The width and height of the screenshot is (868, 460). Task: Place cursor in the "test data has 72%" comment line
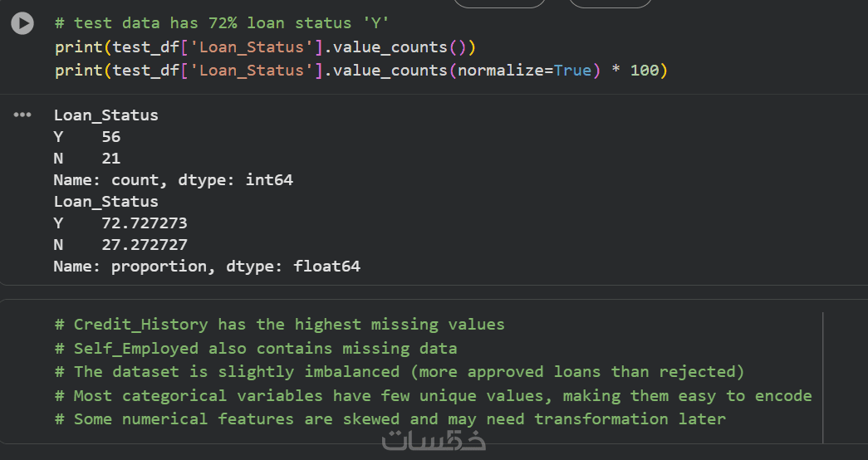(x=222, y=23)
